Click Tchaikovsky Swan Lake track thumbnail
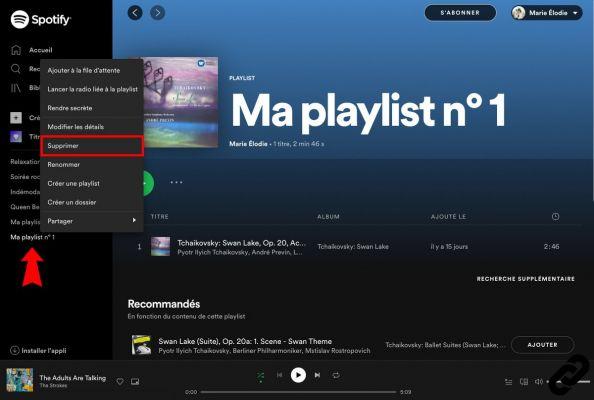This screenshot has width=594, height=400. 161,247
